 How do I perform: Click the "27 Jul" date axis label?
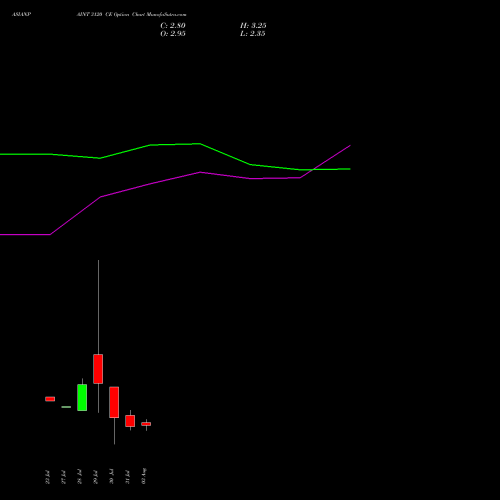[63, 477]
